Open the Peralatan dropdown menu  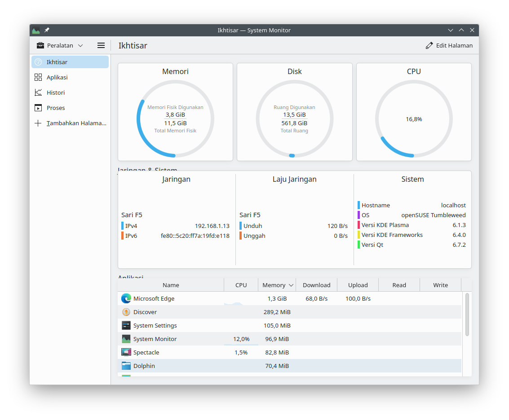(60, 45)
